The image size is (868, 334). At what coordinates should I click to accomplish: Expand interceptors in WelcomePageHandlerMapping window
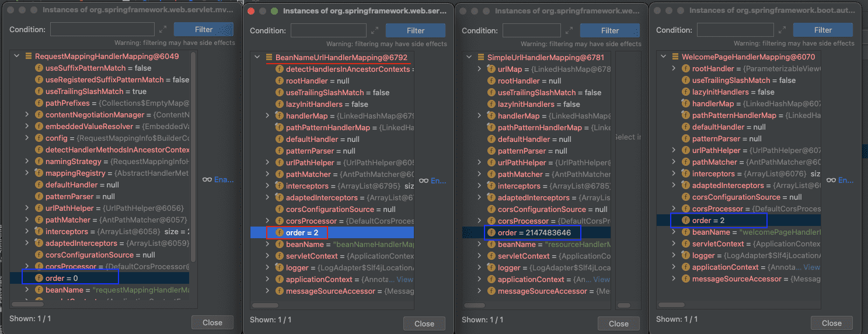tap(674, 173)
